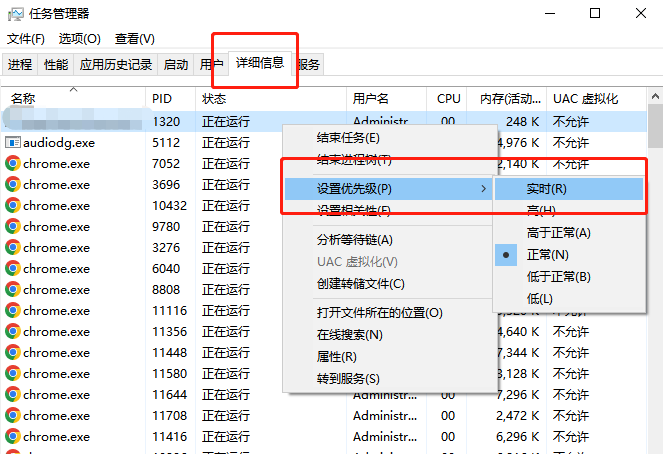
Task: Choose 分析等待链(A) in context menu
Action: [390, 240]
